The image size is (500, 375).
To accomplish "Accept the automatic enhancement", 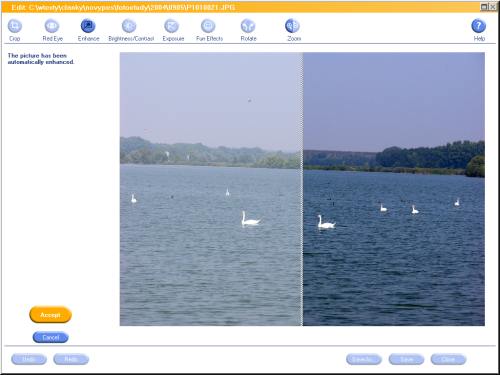I will coord(50,315).
